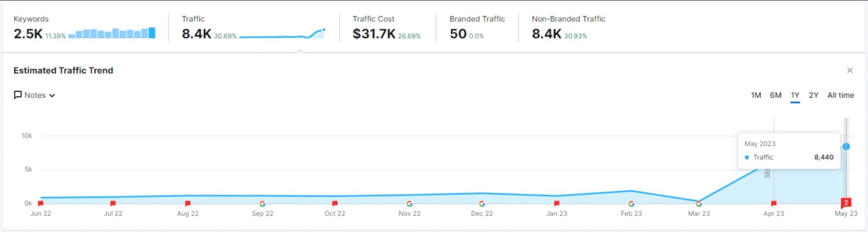Close the Estimated Traffic Trend panel
868x232 pixels.
coord(850,70)
